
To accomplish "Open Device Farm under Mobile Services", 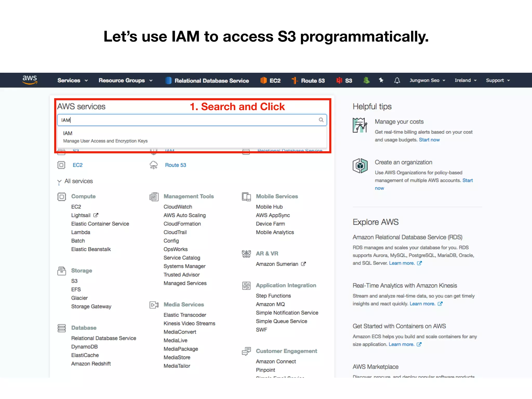I will 270,224.
